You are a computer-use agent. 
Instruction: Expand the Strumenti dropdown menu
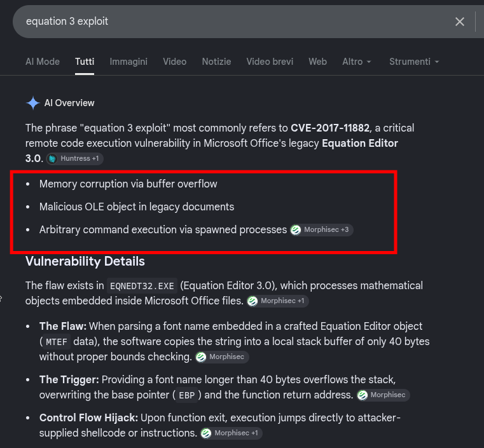click(414, 62)
